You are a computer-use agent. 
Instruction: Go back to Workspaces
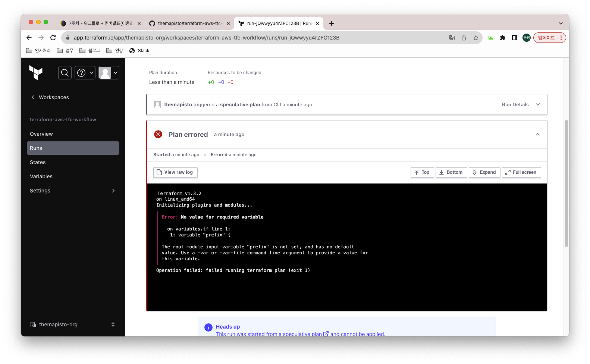(x=50, y=97)
